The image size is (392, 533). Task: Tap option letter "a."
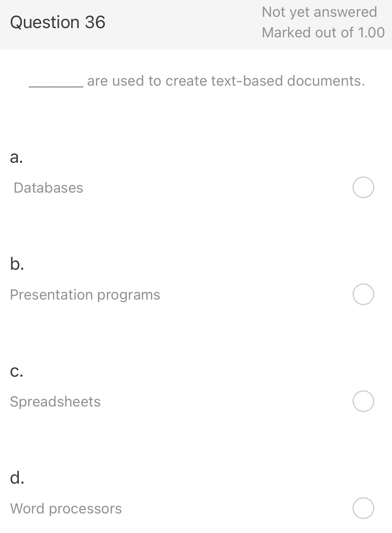click(x=16, y=157)
